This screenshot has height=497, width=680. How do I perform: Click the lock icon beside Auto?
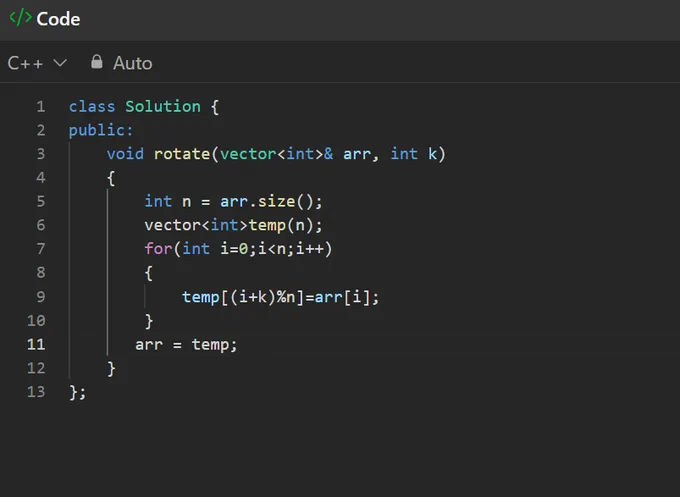[97, 62]
